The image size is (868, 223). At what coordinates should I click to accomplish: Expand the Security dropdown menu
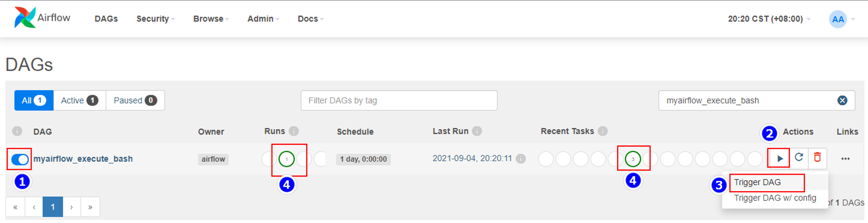click(x=155, y=19)
